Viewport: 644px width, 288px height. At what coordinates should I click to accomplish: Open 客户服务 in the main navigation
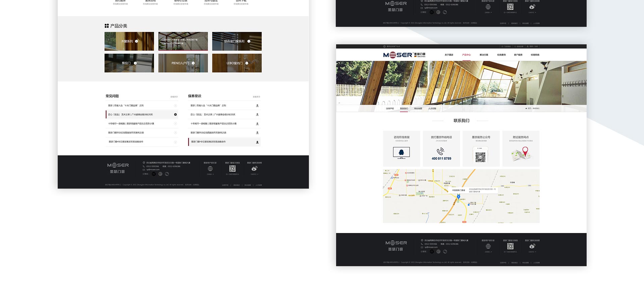point(518,55)
